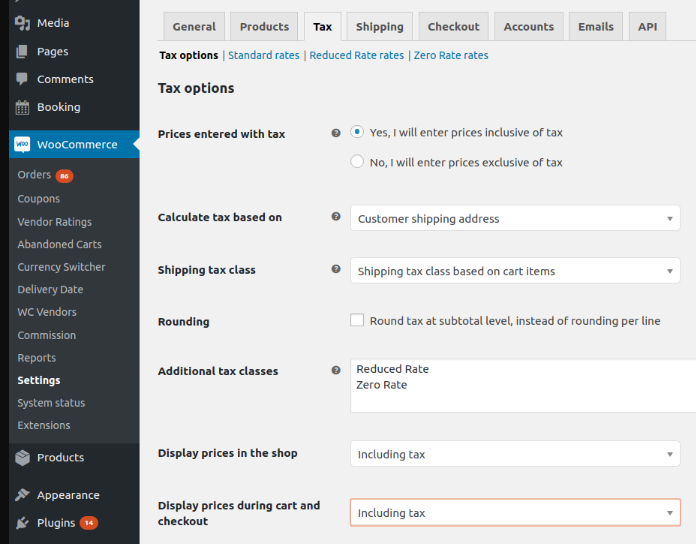This screenshot has height=544, width=696.
Task: Enable Round tax at subtotal level checkbox
Action: (x=357, y=320)
